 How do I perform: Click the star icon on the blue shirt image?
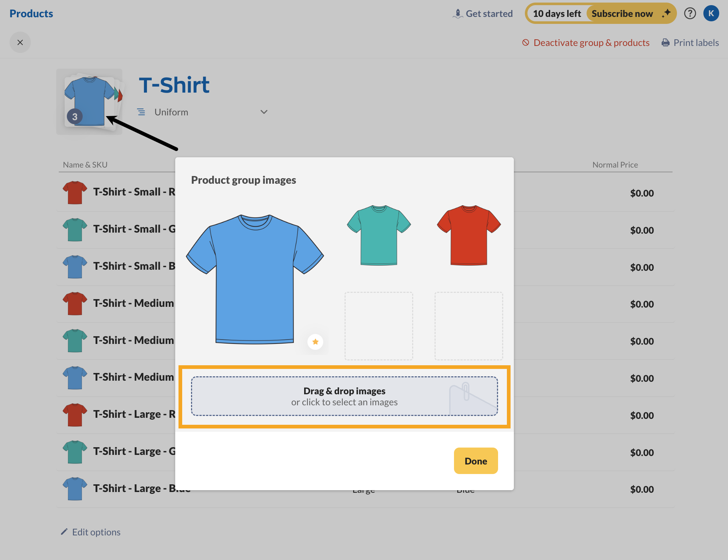coord(315,342)
